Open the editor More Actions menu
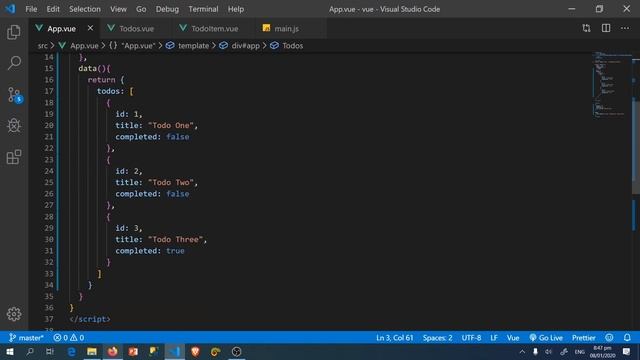 coord(625,28)
